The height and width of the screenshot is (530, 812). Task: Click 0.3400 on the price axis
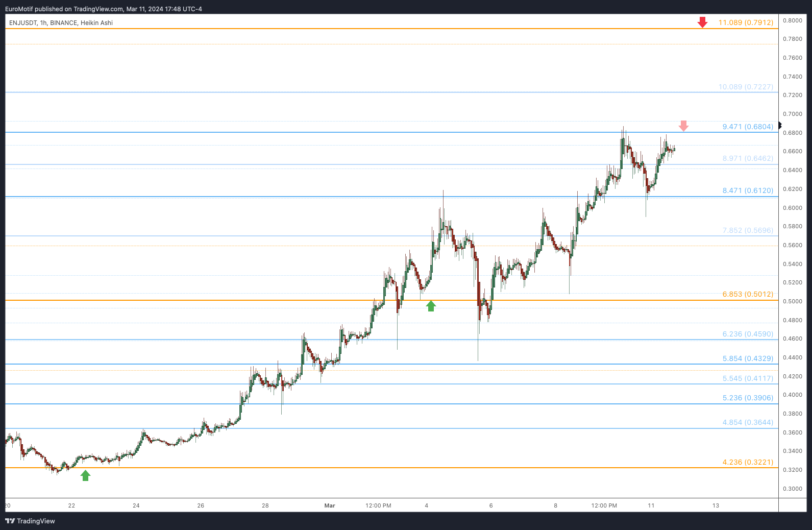(793, 451)
